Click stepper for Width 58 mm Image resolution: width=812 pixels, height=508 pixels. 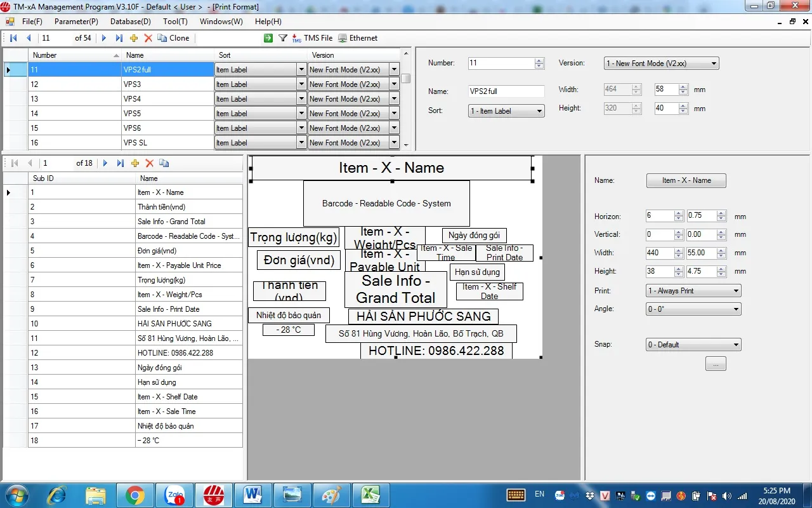tap(683, 90)
